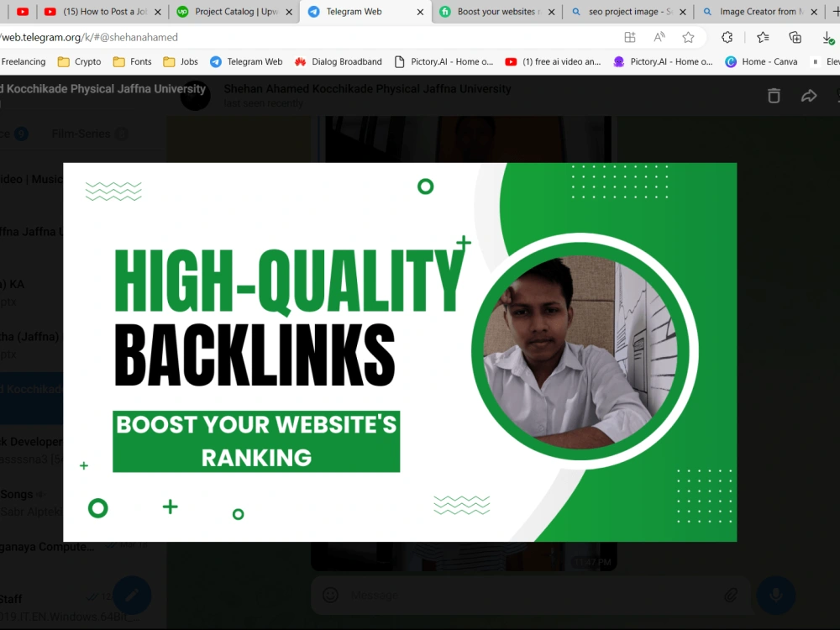The height and width of the screenshot is (630, 840).
Task: Close the "Boost your websites" tab
Action: [x=551, y=12]
